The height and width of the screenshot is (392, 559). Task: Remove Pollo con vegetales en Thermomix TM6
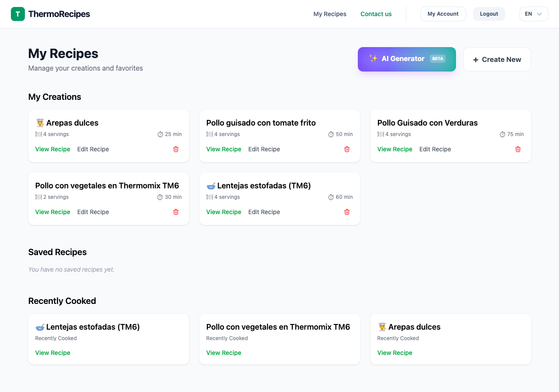tap(176, 212)
